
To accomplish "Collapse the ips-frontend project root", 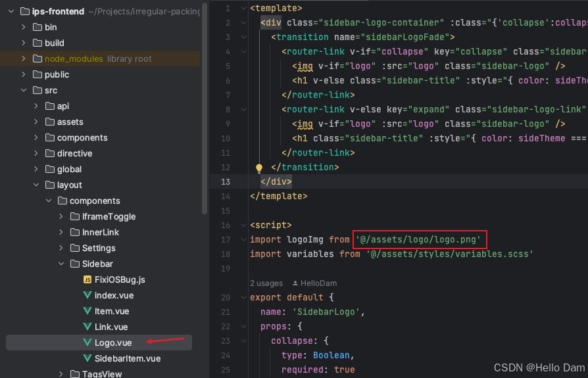I will [11, 12].
